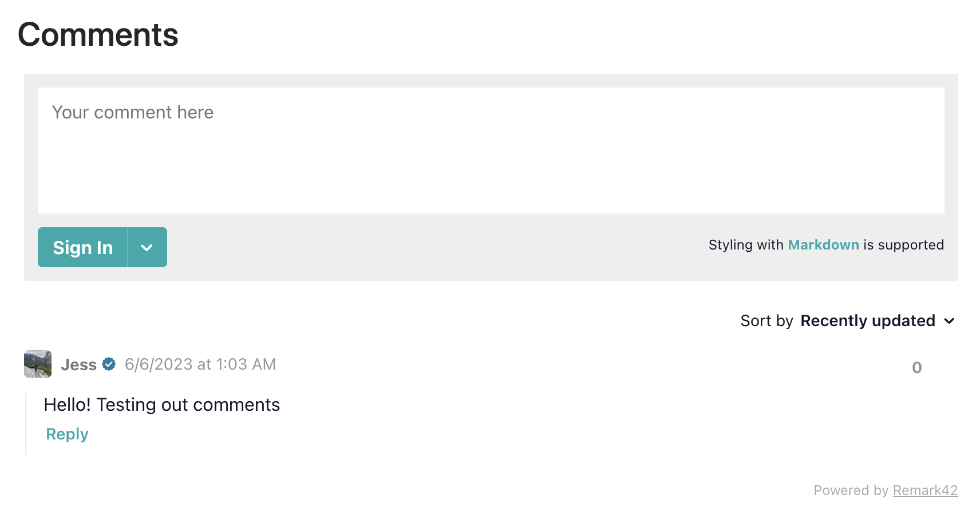This screenshot has width=980, height=531.
Task: Click the 'Styling with' helper text
Action: click(746, 245)
